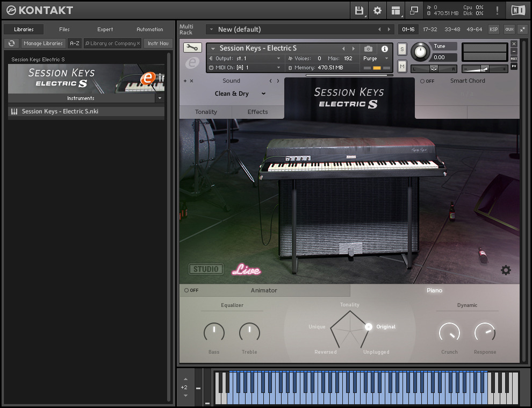Image resolution: width=532 pixels, height=408 pixels.
Task: Switch to the Files tab
Action: [x=64, y=30]
